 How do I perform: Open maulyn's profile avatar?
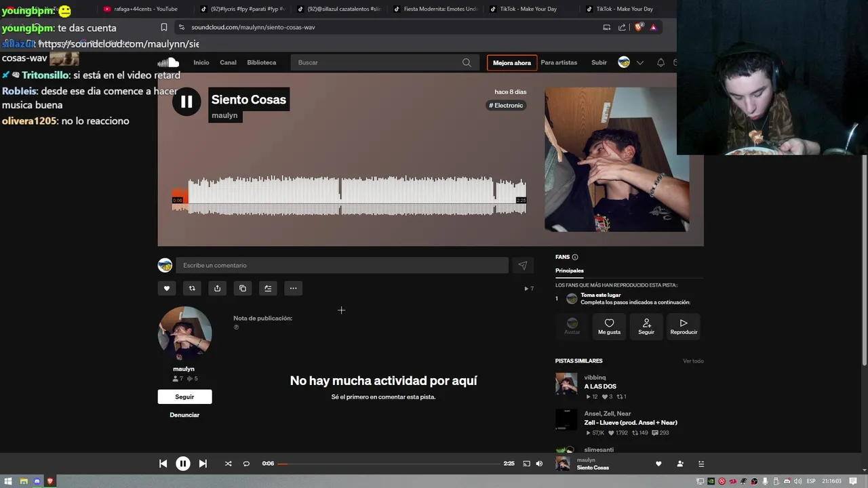(185, 333)
